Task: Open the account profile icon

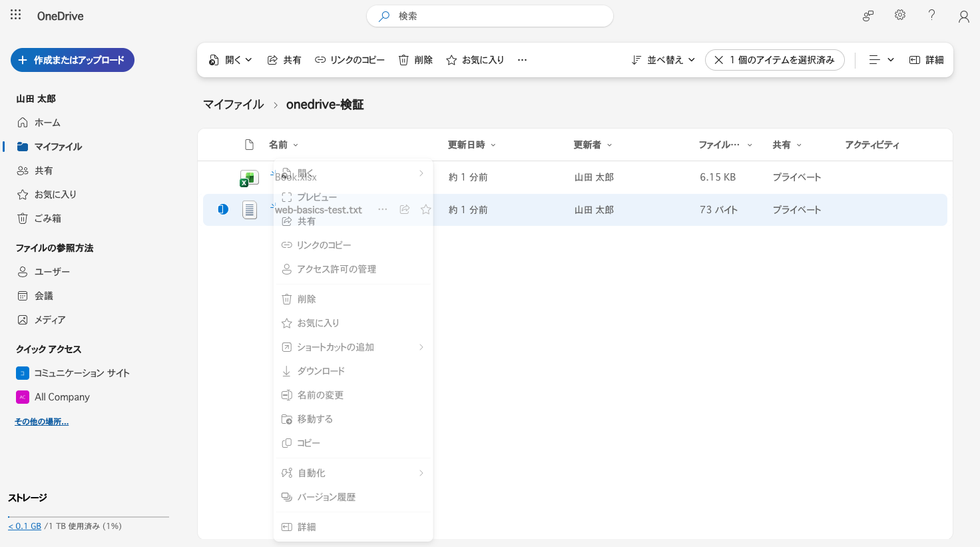Action: 963,17
